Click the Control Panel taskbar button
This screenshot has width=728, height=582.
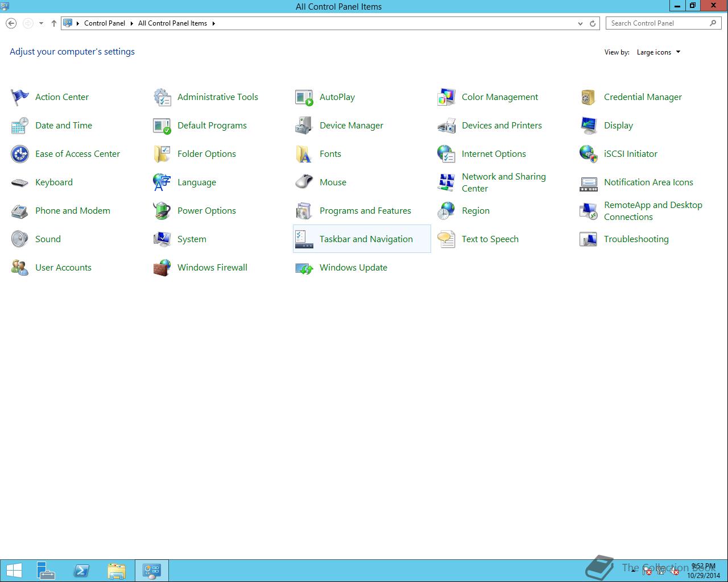[152, 571]
